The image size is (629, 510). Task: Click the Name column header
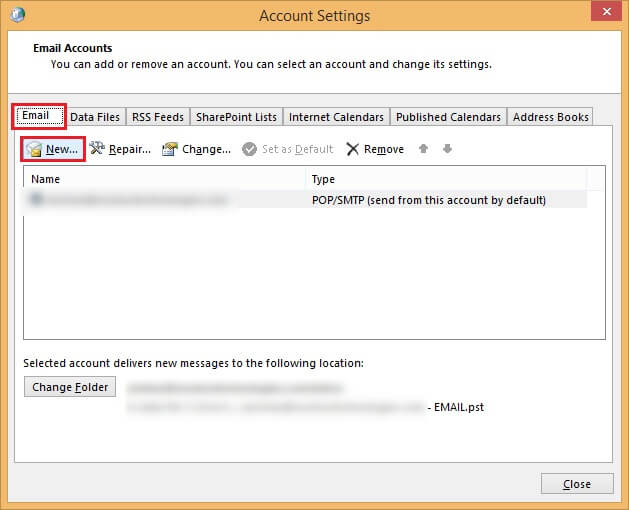tap(166, 179)
